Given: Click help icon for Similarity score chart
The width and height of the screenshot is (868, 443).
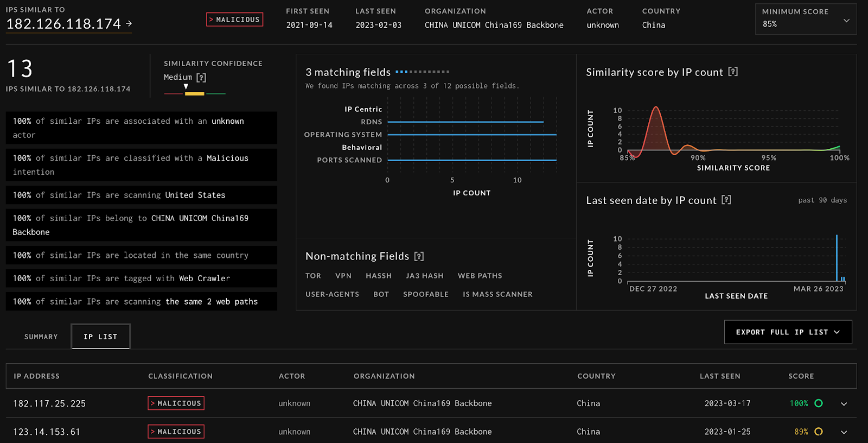Looking at the screenshot, I should click(x=733, y=72).
